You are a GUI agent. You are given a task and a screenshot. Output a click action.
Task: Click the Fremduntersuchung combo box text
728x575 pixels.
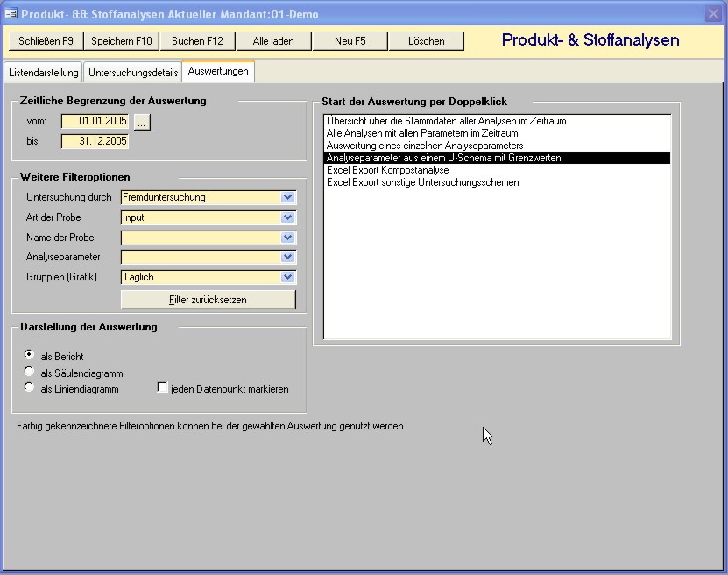click(x=164, y=197)
